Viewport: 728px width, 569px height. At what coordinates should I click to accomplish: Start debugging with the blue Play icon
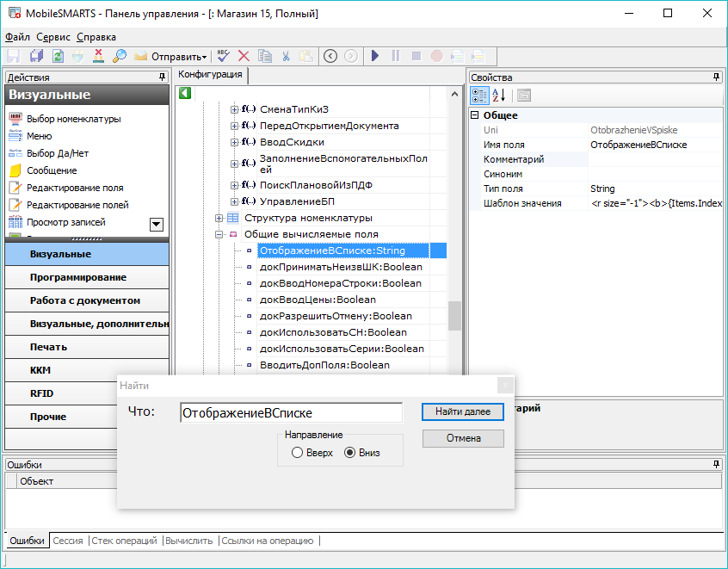pos(375,56)
